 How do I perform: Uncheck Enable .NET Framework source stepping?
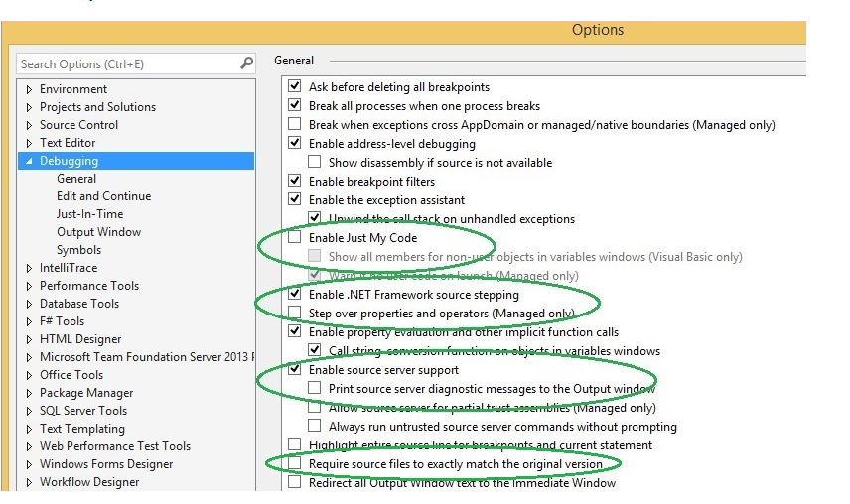coord(294,294)
